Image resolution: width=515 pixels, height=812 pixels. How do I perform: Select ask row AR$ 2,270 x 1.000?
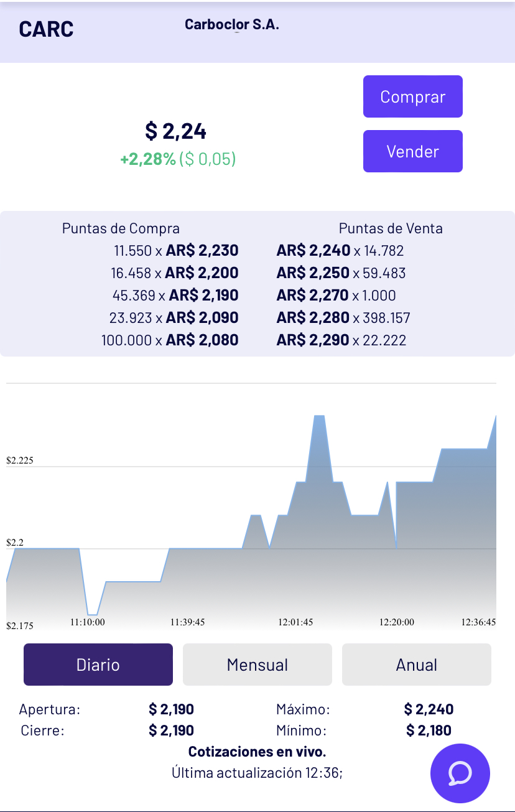pyautogui.click(x=336, y=296)
